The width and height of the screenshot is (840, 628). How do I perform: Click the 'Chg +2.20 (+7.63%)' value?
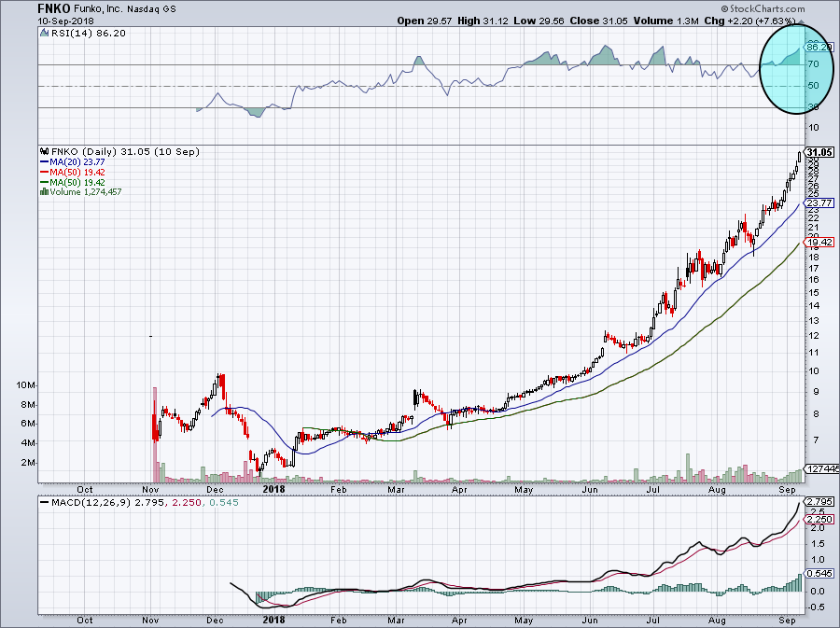750,21
